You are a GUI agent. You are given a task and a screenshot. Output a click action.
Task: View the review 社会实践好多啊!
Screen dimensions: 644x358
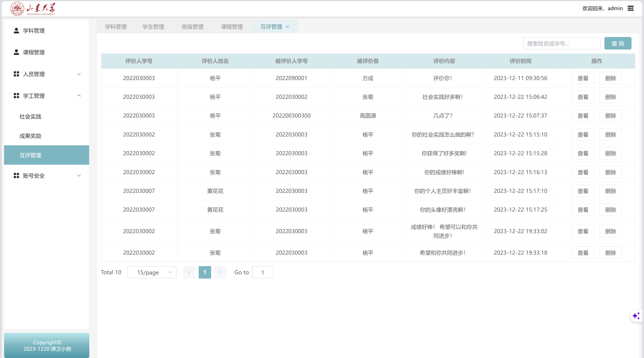(583, 97)
